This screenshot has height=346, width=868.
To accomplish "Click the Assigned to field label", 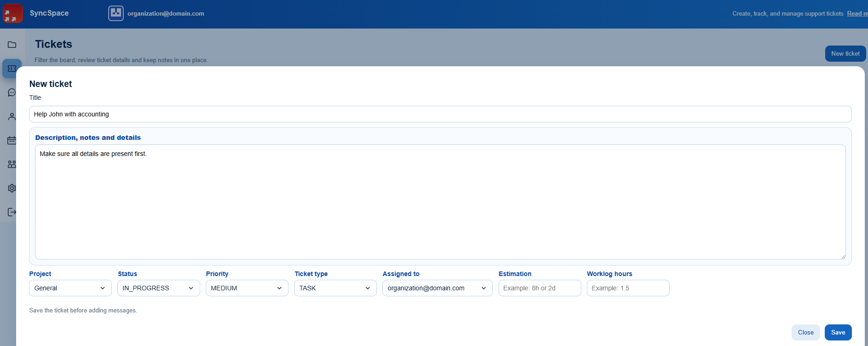I will coord(401,274).
